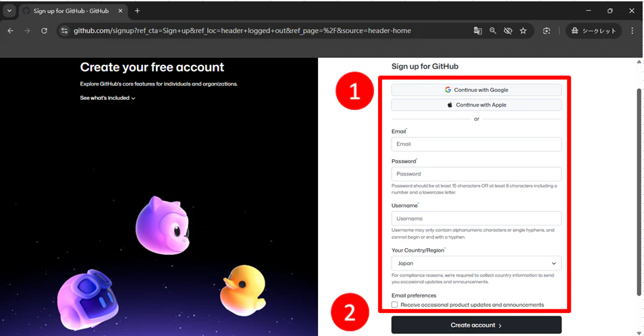Screen dimensions: 644x336
Task: Click the crossed-out eye tracking icon
Action: click(x=508, y=31)
